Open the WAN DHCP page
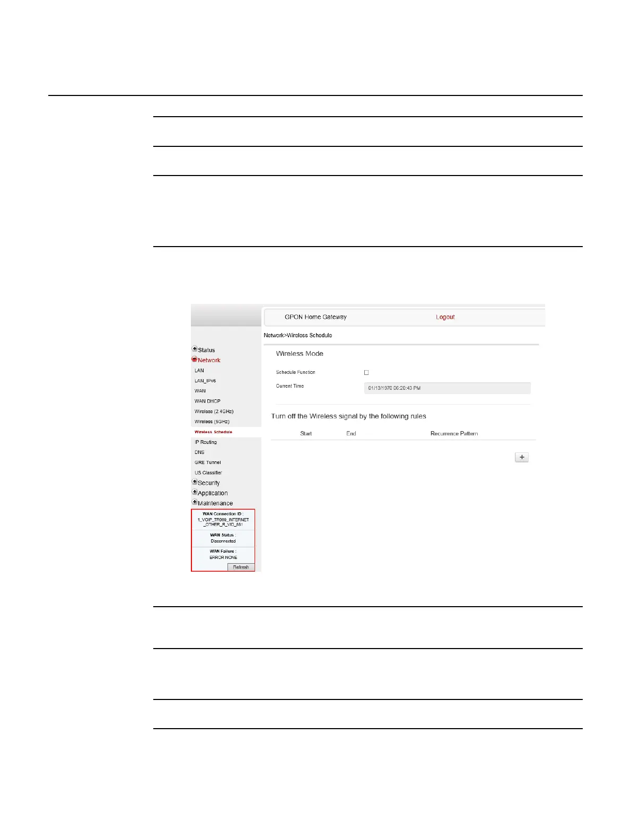Screen dimensions: 631x840 pyautogui.click(x=207, y=401)
